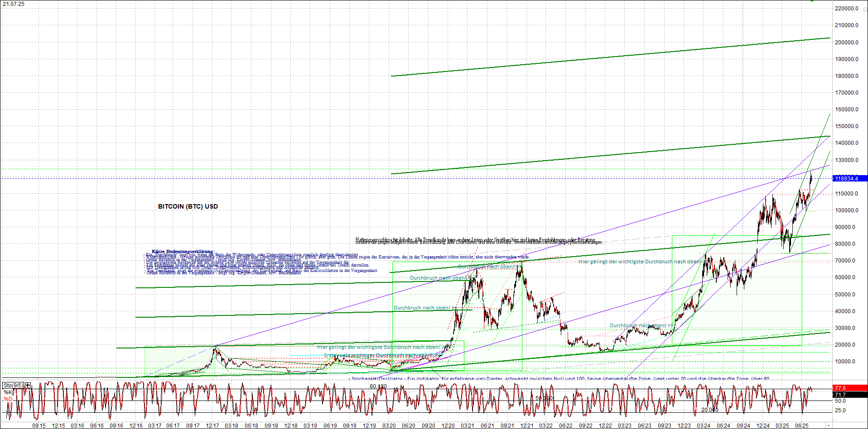
Task: Click the blue 118934.4 current price tag
Action: tap(850, 178)
